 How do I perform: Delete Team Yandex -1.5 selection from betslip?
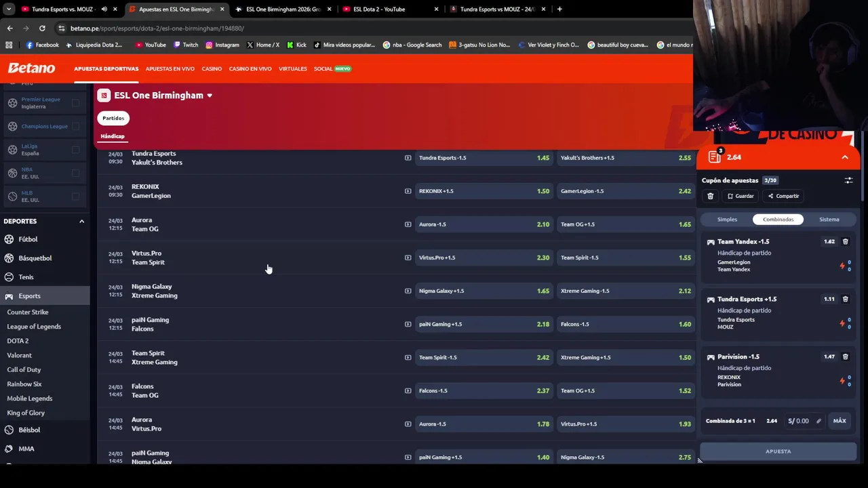pyautogui.click(x=845, y=241)
